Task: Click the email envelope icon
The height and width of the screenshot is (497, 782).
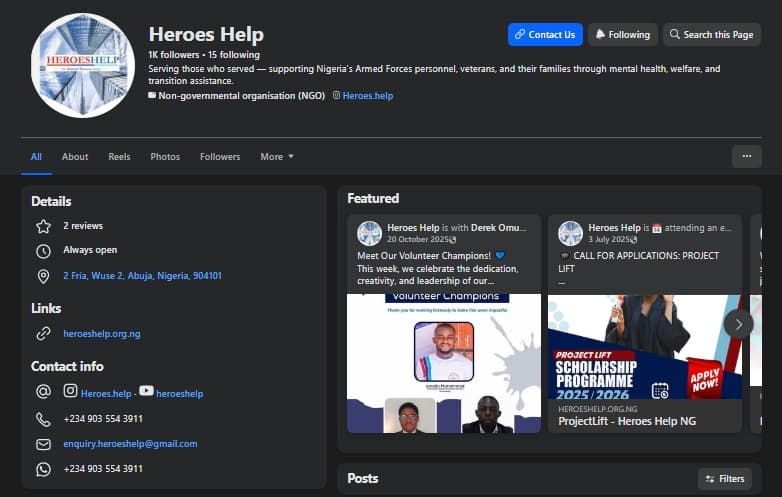Action: click(x=43, y=444)
